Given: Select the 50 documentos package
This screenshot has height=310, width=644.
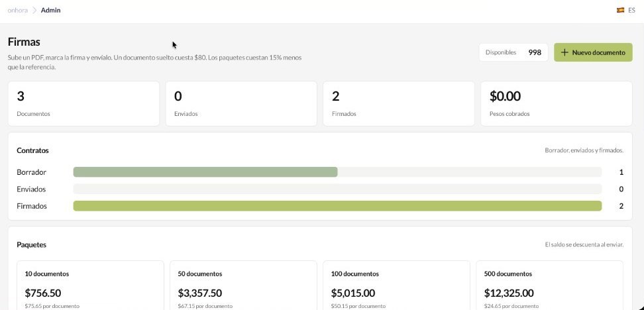Looking at the screenshot, I should pos(243,285).
